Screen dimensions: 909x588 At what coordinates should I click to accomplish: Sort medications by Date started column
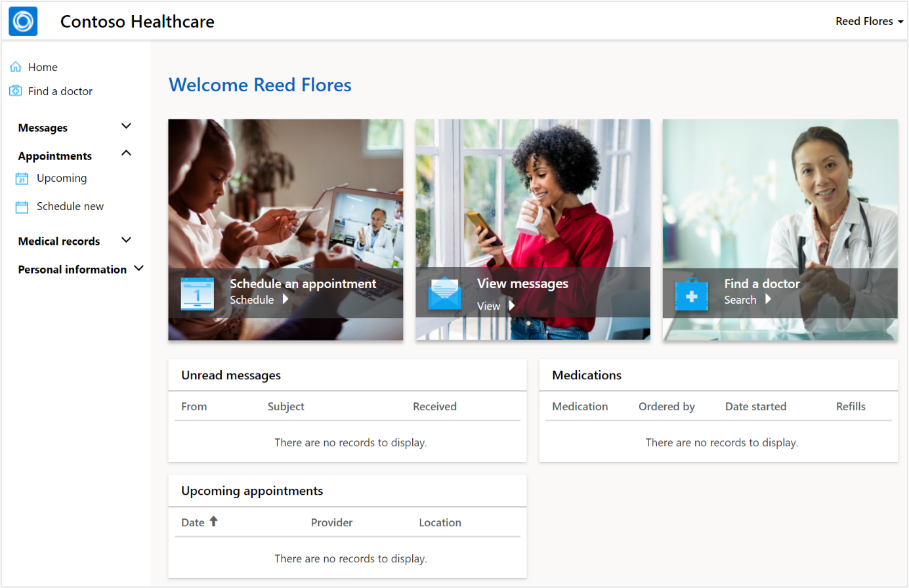pos(755,407)
